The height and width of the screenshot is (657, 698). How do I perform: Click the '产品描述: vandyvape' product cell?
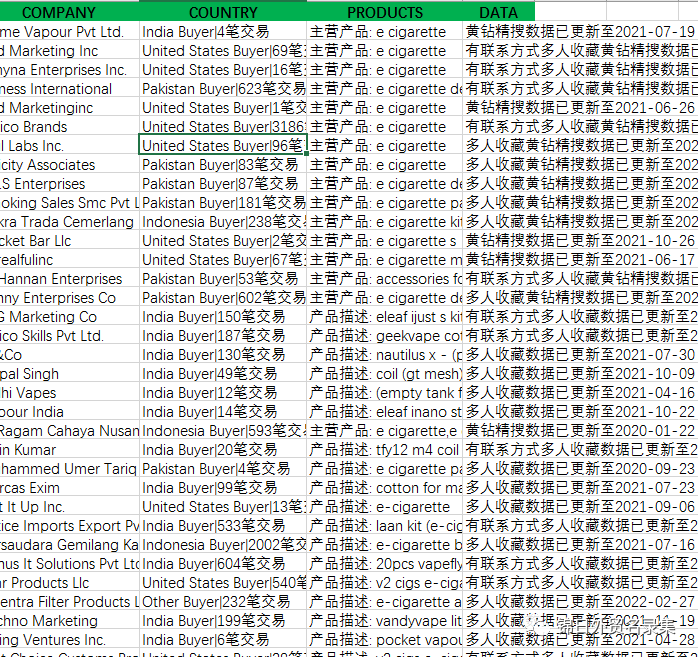tap(385, 620)
